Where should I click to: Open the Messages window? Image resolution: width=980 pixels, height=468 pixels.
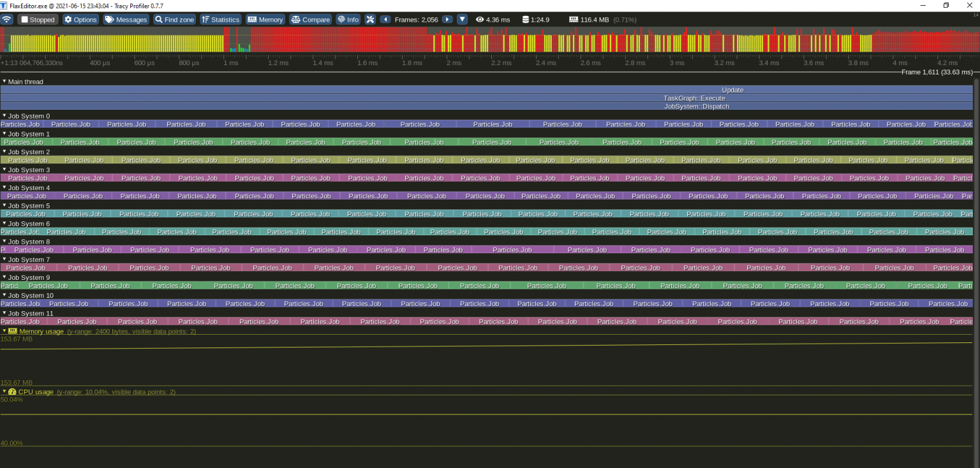[126, 20]
